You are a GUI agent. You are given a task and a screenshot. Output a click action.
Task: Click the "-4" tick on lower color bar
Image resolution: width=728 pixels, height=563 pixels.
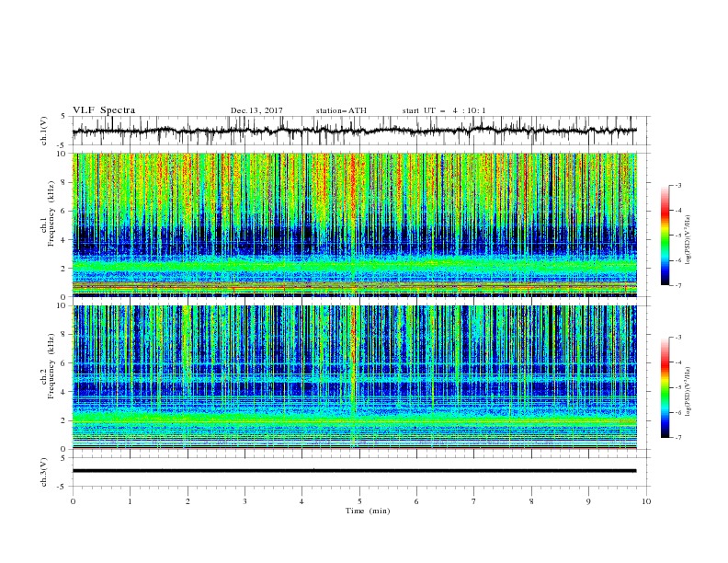click(x=677, y=362)
